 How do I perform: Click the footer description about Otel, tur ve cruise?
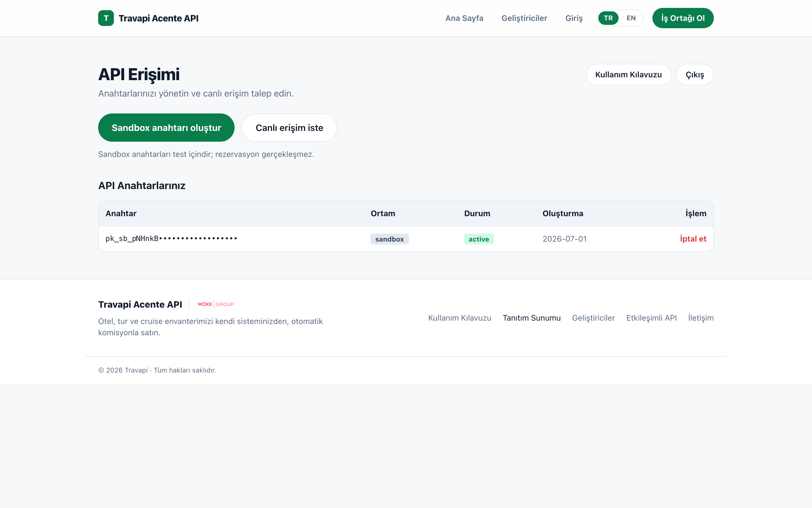[210, 327]
